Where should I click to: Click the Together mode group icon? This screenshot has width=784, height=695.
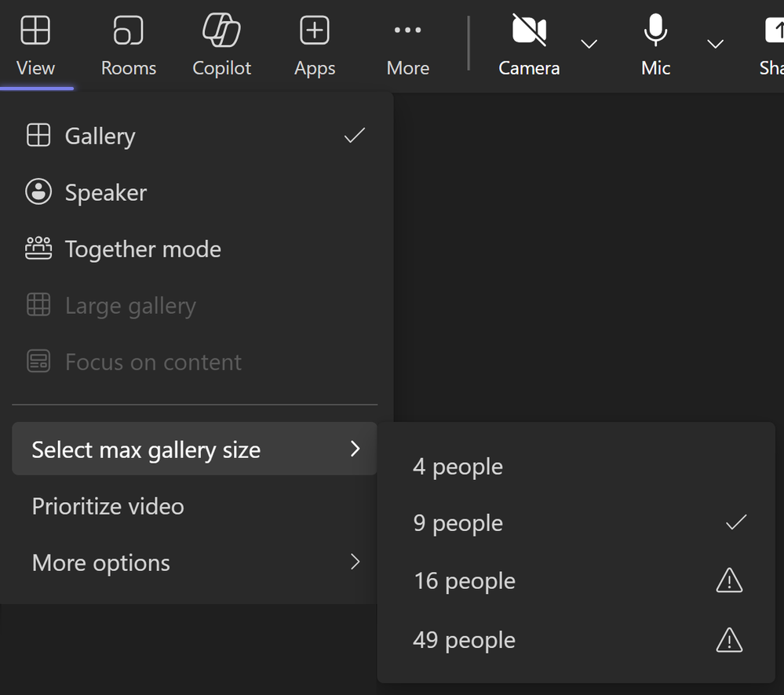38,249
